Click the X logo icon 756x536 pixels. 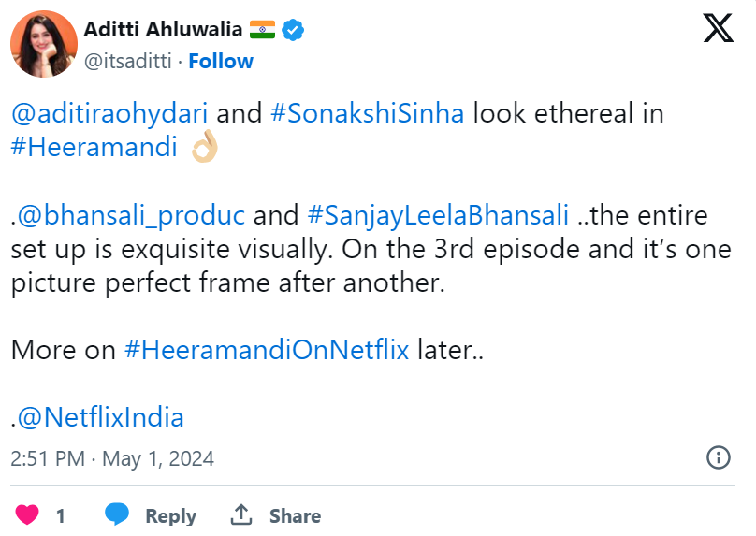click(719, 29)
